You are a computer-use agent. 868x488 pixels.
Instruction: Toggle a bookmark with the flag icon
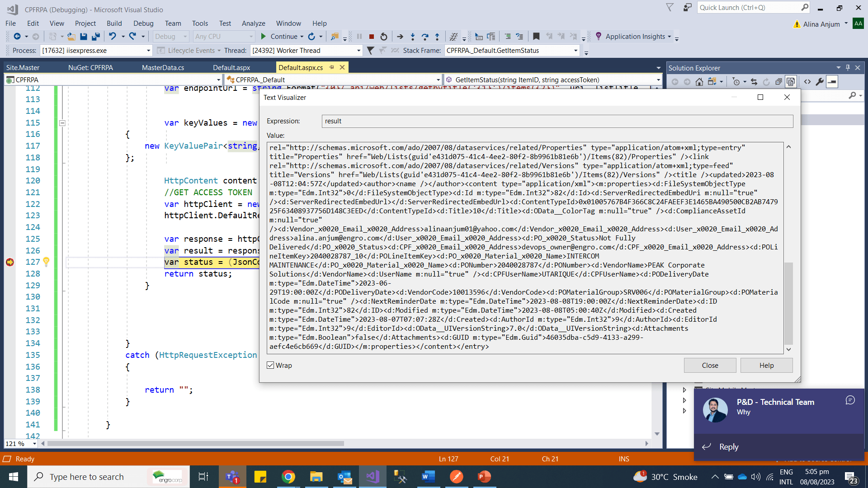(536, 36)
